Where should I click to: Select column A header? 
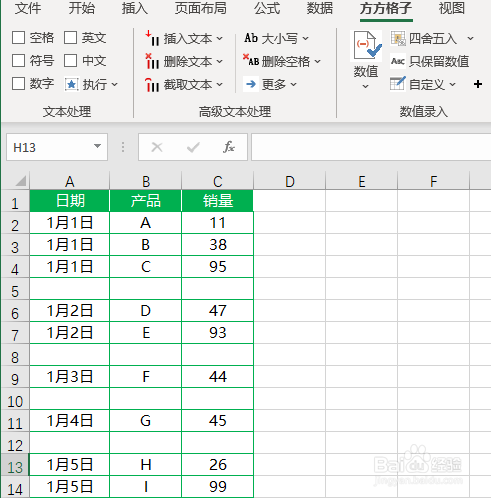(69, 181)
